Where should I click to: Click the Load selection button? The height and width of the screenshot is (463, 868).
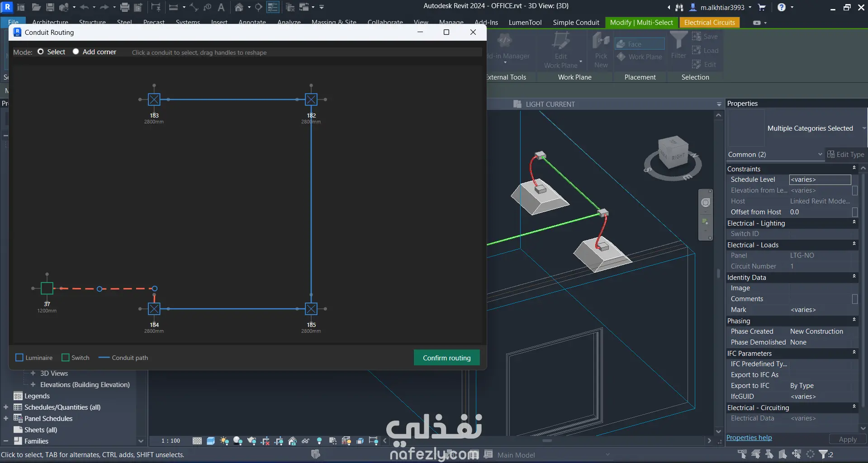coord(705,51)
